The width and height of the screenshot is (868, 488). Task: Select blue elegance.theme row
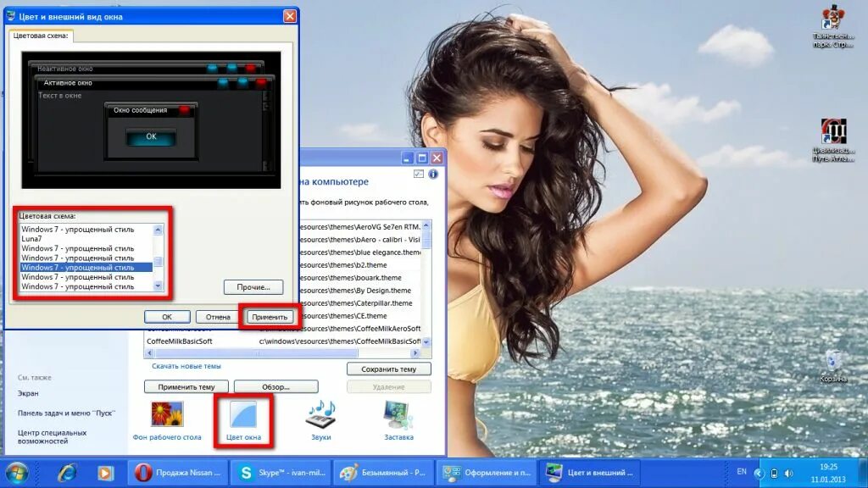(359, 252)
